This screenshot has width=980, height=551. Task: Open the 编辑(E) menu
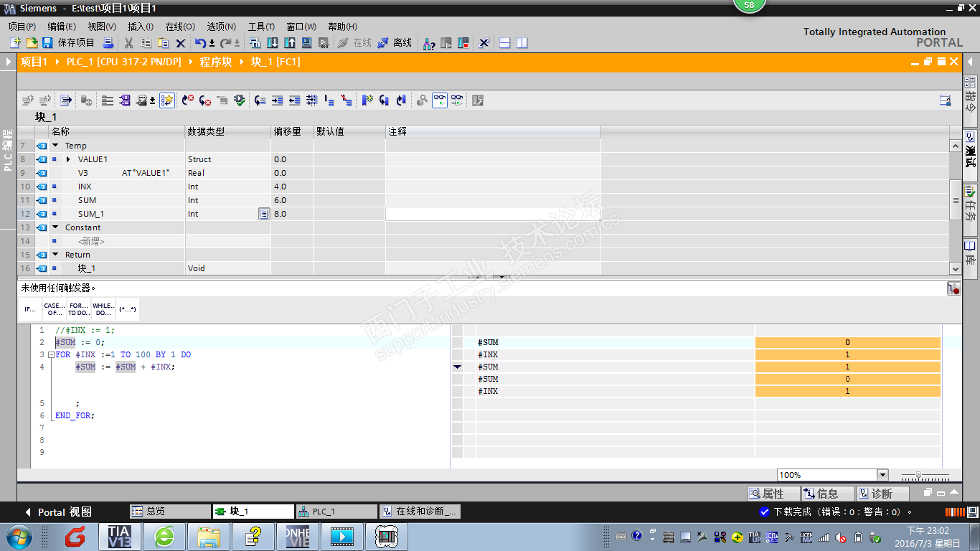[62, 27]
